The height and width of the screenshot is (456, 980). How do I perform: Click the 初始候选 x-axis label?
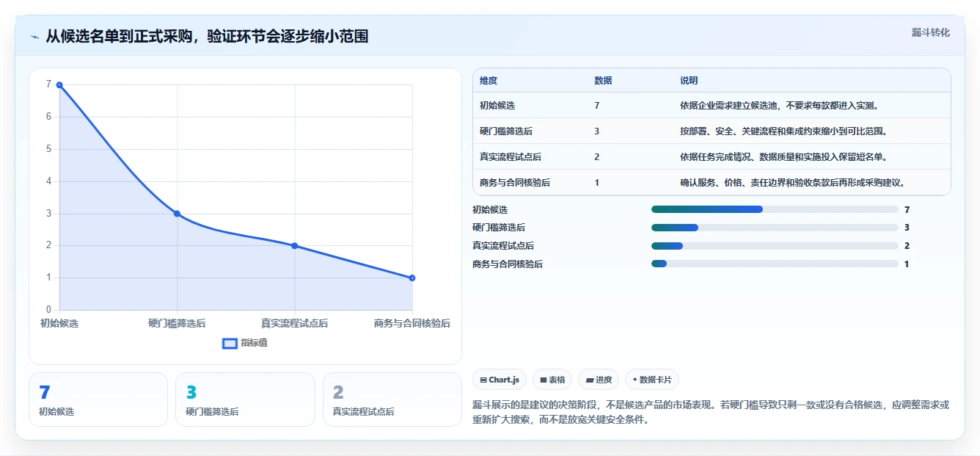tap(59, 323)
